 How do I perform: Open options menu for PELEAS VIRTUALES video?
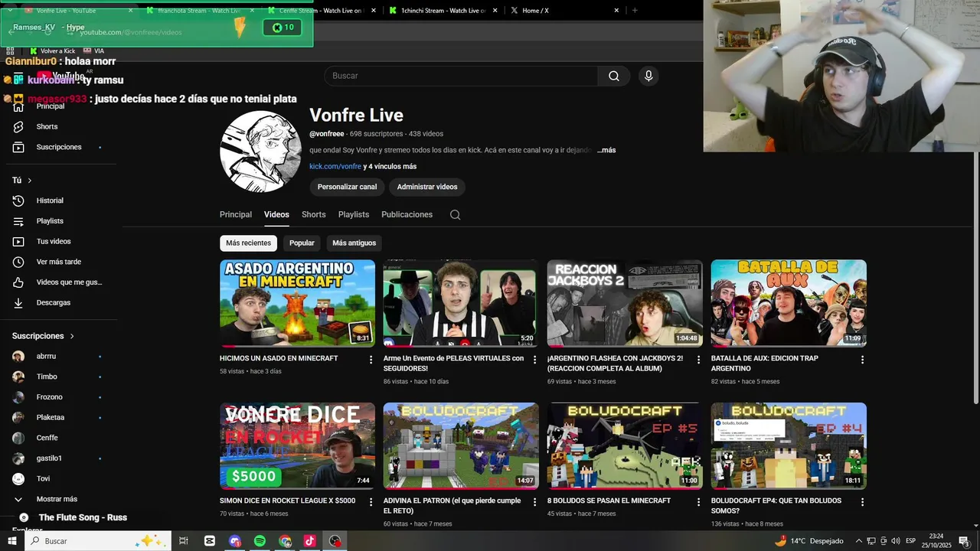[534, 360]
